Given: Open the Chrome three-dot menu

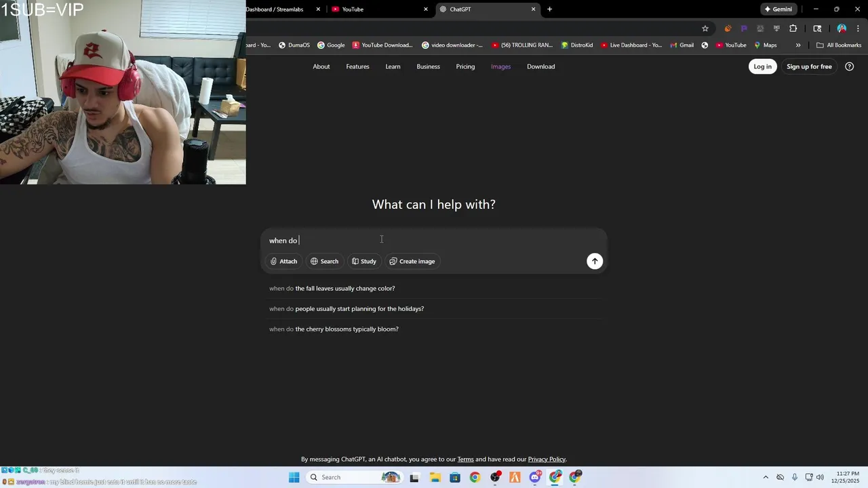Looking at the screenshot, I should pos(859,28).
